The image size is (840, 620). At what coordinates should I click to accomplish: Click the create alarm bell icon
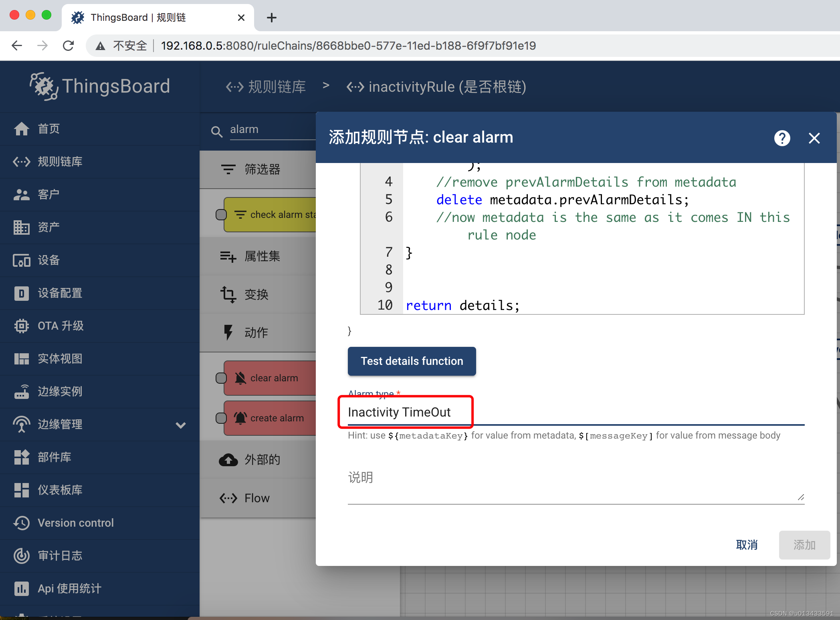tap(240, 418)
